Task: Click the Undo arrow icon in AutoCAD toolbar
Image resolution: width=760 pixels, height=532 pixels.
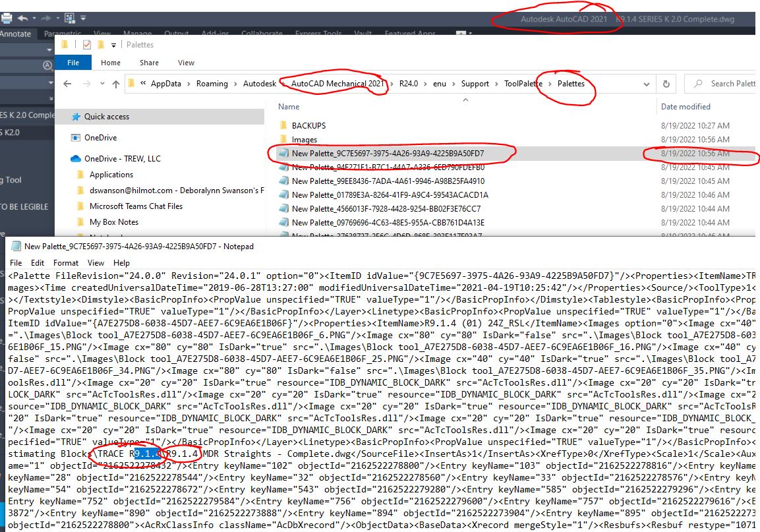Action: coord(23,18)
